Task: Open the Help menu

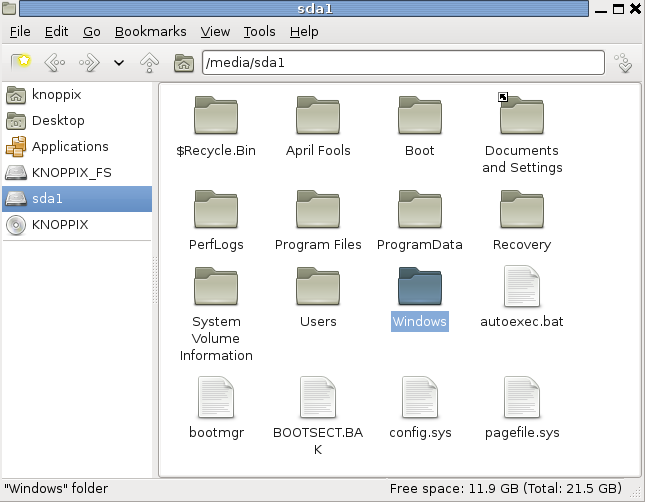Action: coord(304,32)
